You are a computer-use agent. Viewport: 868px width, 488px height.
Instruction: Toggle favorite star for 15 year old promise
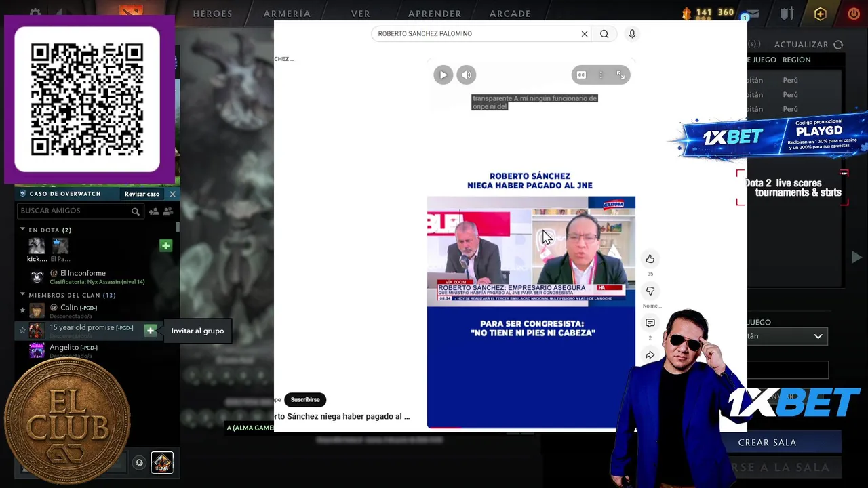coord(22,330)
